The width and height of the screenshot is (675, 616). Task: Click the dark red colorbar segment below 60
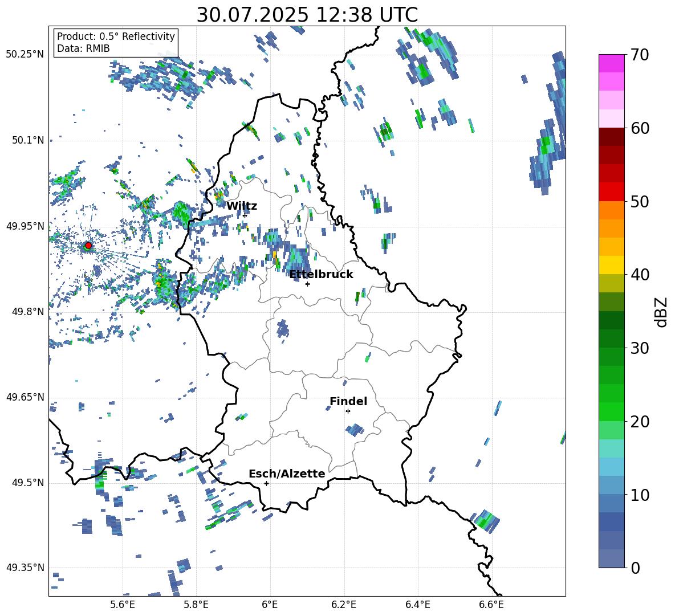[612, 137]
